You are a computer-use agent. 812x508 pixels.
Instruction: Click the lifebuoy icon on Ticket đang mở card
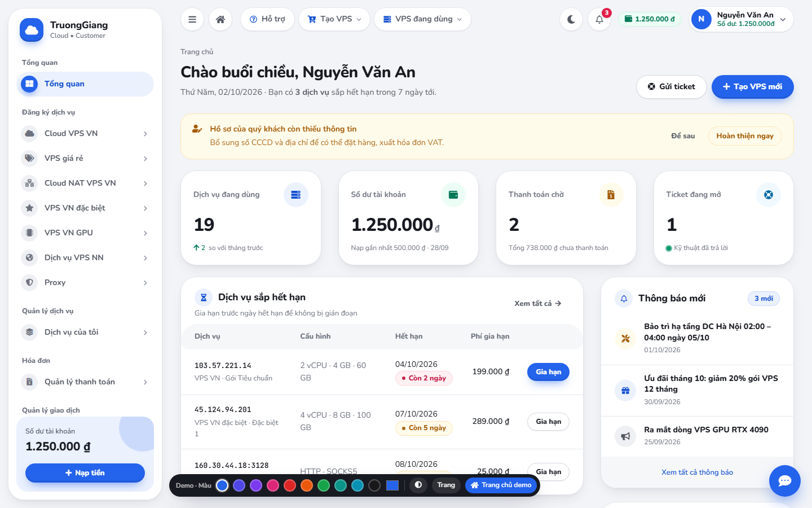pos(769,195)
